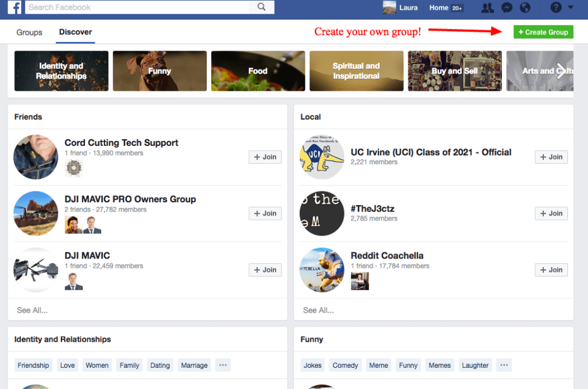Open the DJI MAVIC group title
588x389 pixels.
point(87,256)
